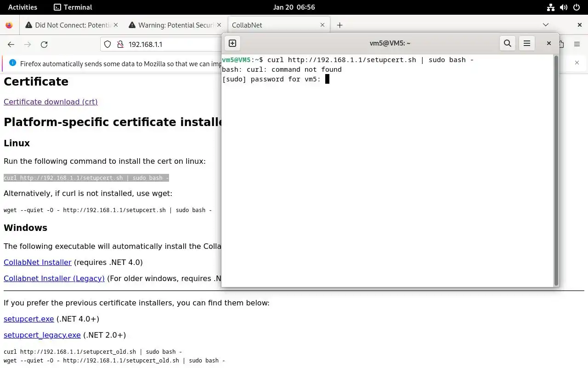Click the info icon in notification bar
The height and width of the screenshot is (368, 588).
click(x=12, y=63)
